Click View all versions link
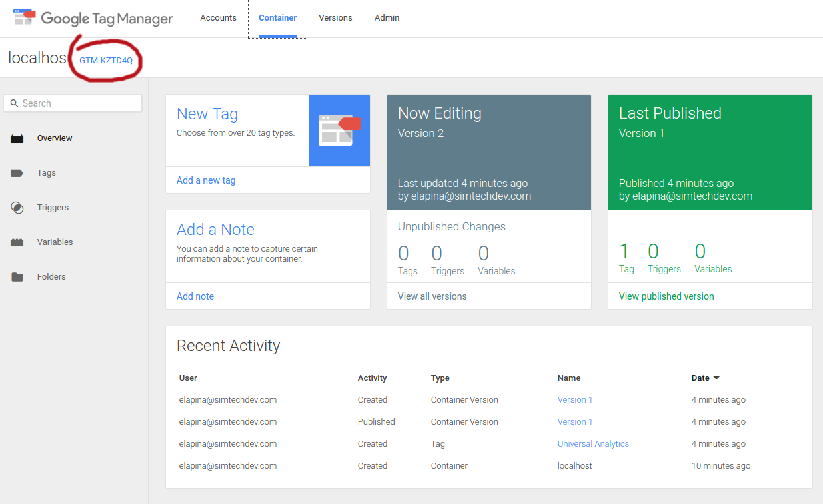The height and width of the screenshot is (504, 823). tap(432, 296)
